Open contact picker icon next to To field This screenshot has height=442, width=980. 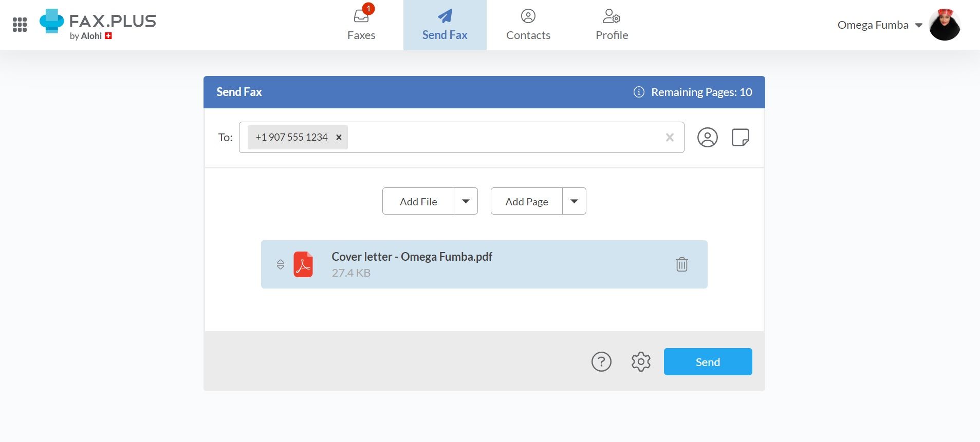707,137
